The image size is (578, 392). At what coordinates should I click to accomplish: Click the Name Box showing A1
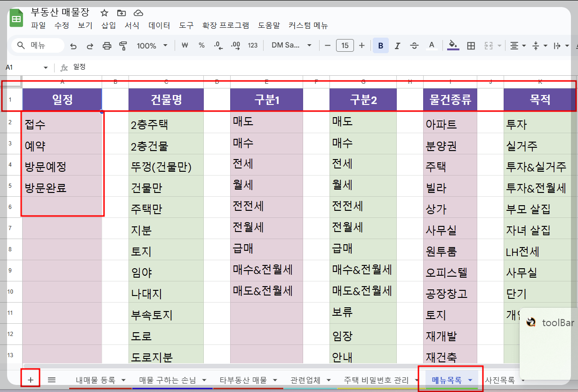(x=26, y=67)
